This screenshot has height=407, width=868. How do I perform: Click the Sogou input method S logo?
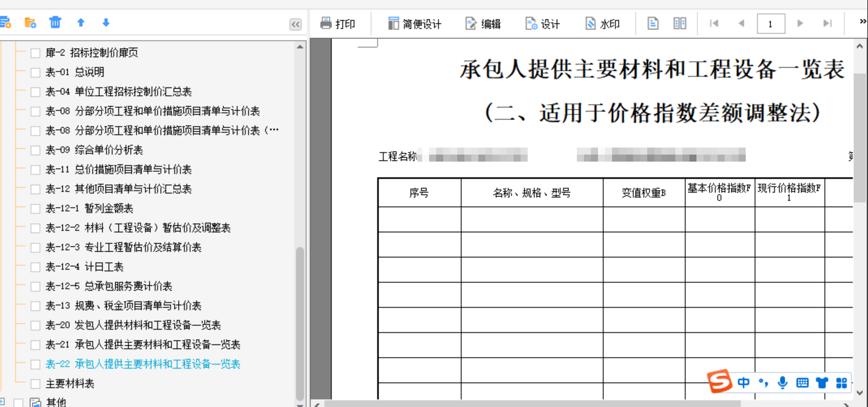720,382
